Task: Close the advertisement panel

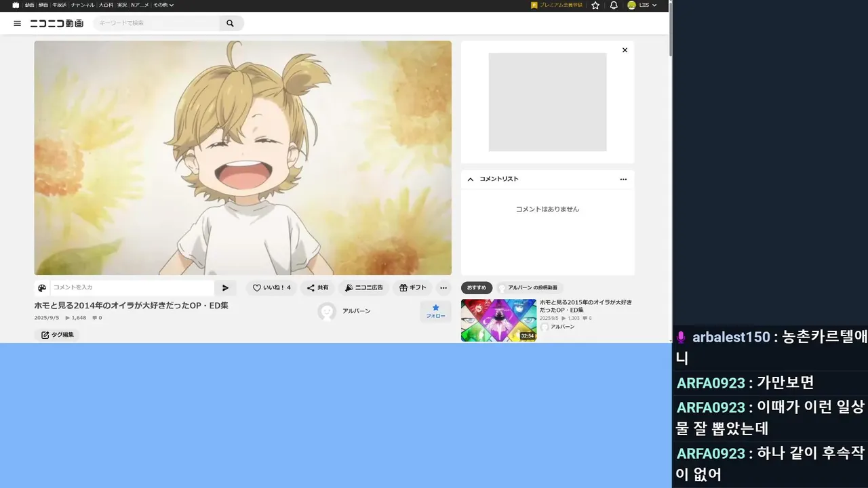Action: coord(625,50)
